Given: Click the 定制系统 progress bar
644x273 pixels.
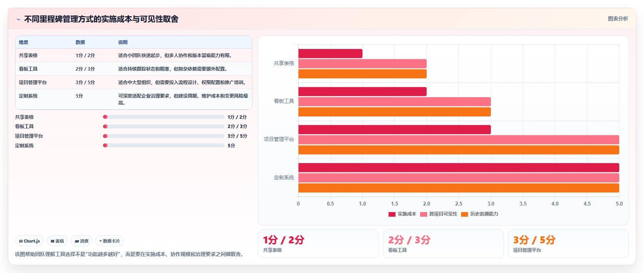Looking at the screenshot, I should (164, 145).
